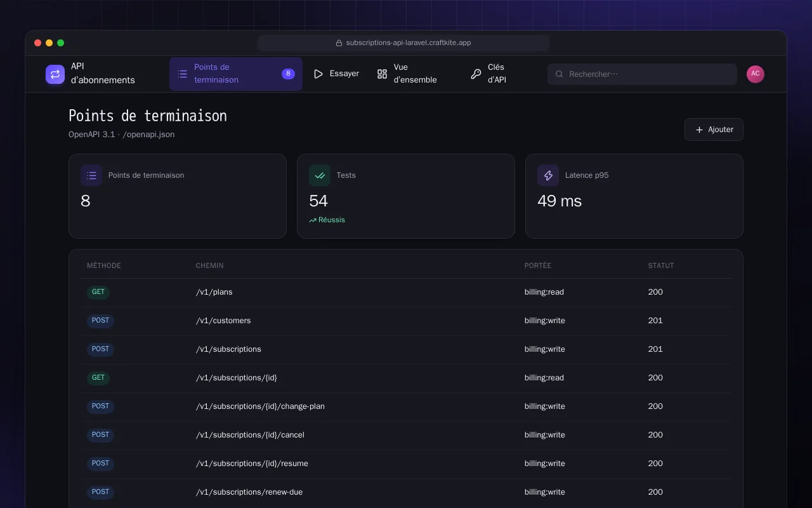Image resolution: width=812 pixels, height=508 pixels.
Task: Select the /v1/subscriptions path
Action: tap(228, 349)
